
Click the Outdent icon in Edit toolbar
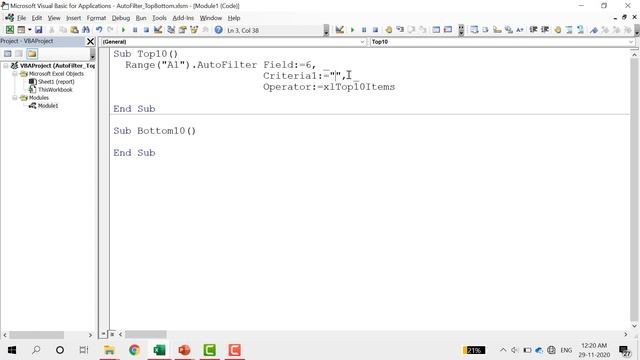[x=544, y=30]
